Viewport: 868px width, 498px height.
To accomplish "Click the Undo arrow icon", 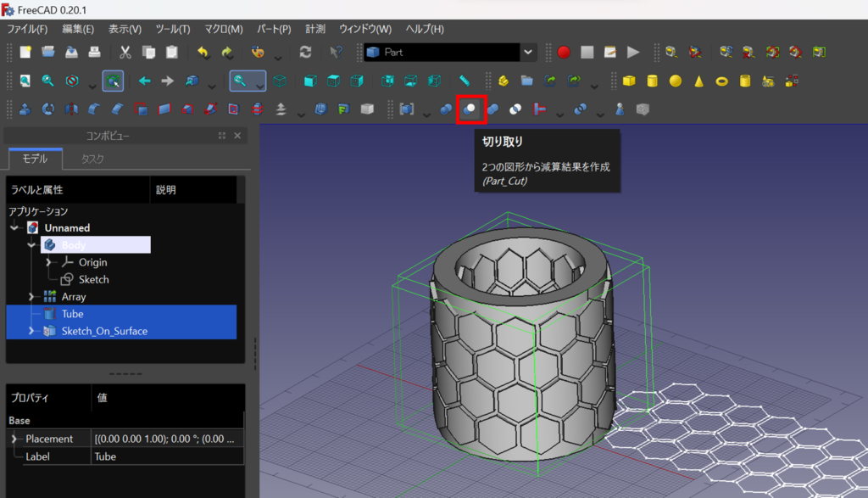I will click(203, 52).
